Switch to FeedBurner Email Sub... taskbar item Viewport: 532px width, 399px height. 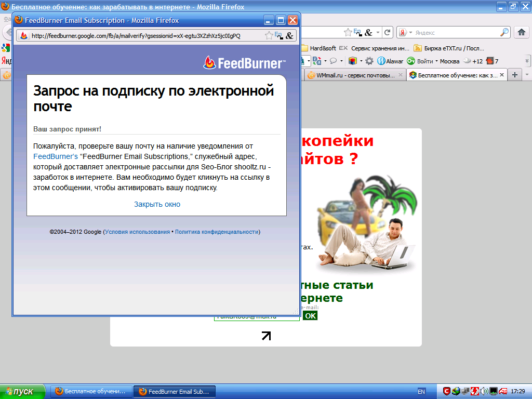point(175,392)
